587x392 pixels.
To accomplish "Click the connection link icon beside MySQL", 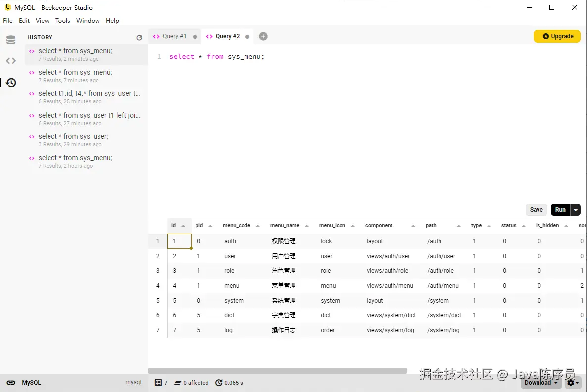I will (11, 383).
